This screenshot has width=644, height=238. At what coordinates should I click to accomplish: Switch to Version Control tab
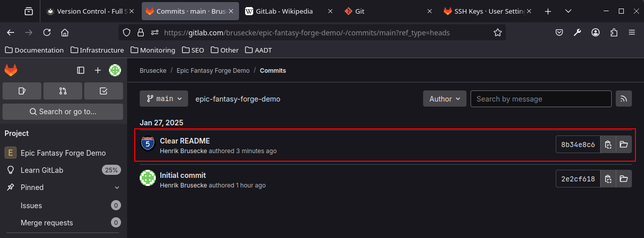(x=91, y=11)
